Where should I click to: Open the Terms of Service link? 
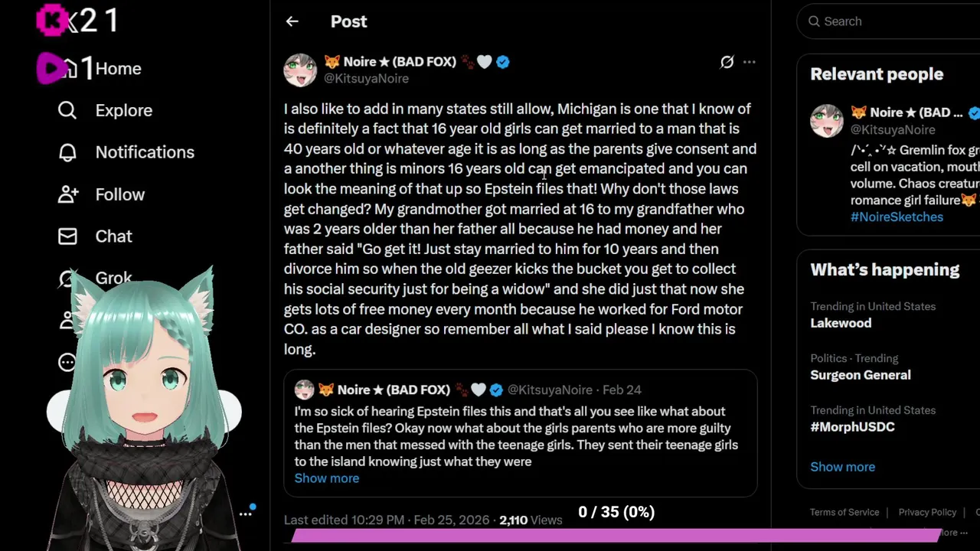point(844,512)
